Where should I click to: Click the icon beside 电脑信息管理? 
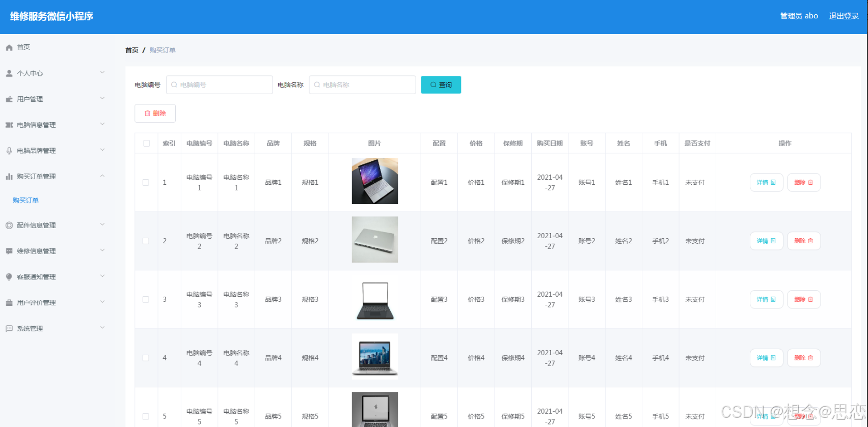[9, 125]
